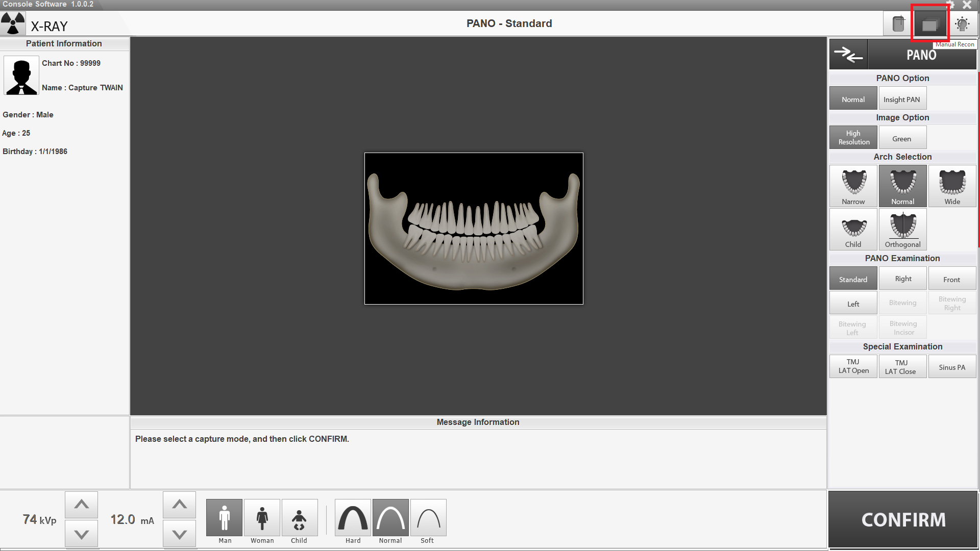Select Right PANO examination
This screenshot has width=980, height=551.
[903, 279]
